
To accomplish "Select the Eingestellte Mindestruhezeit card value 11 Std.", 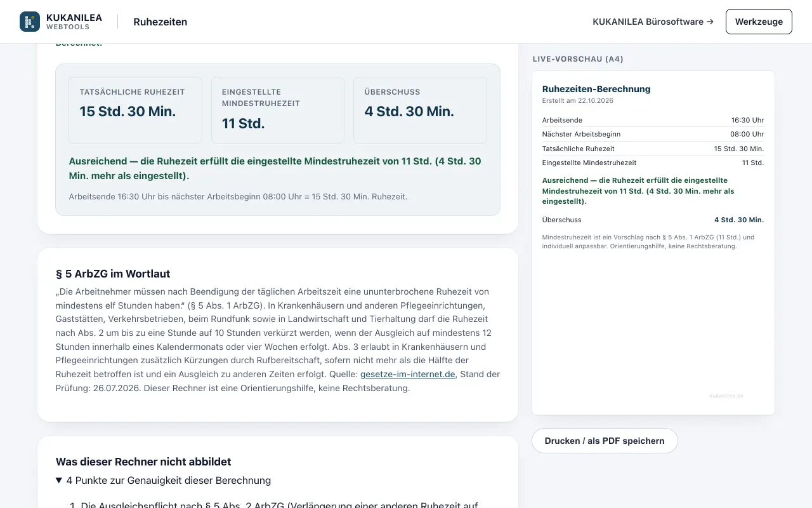I will [244, 123].
